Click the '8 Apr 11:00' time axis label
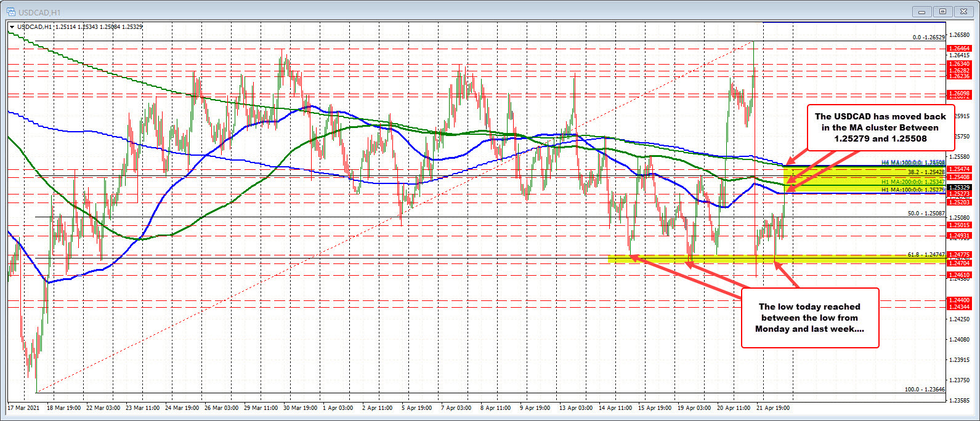The height and width of the screenshot is (421, 980). tap(496, 407)
